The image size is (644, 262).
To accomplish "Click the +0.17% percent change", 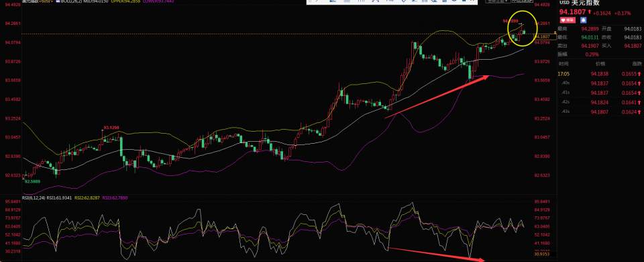I will click(623, 13).
